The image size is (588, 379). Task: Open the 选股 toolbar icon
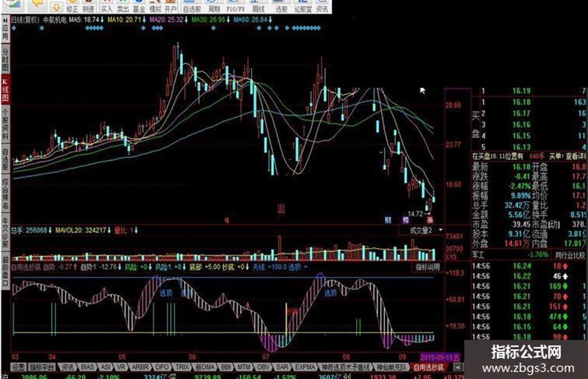coord(281,6)
